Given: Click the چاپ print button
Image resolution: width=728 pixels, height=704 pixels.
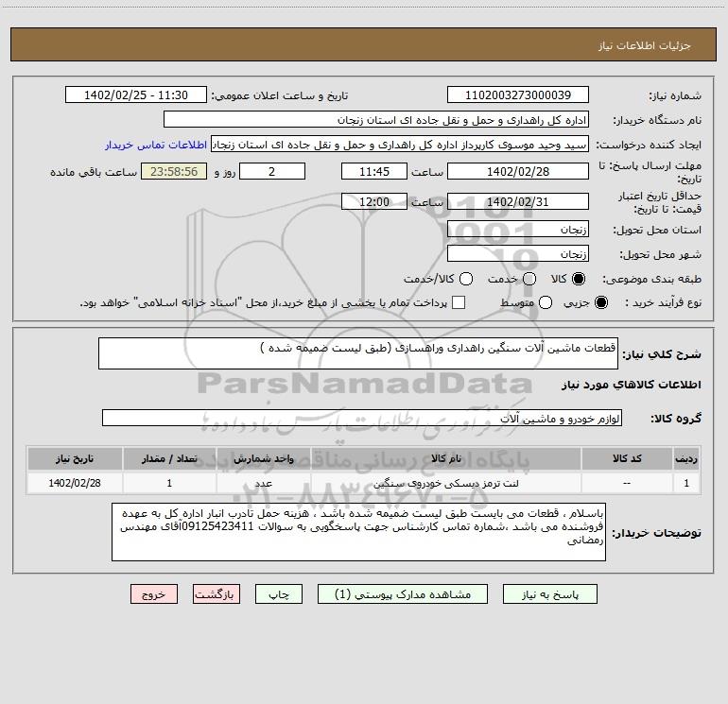Looking at the screenshot, I should (x=279, y=594).
